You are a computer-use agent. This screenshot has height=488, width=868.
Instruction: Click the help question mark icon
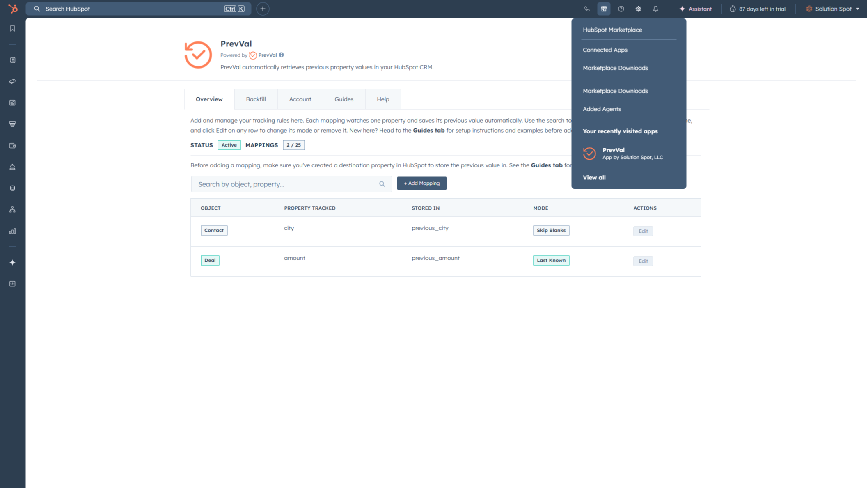tap(621, 9)
